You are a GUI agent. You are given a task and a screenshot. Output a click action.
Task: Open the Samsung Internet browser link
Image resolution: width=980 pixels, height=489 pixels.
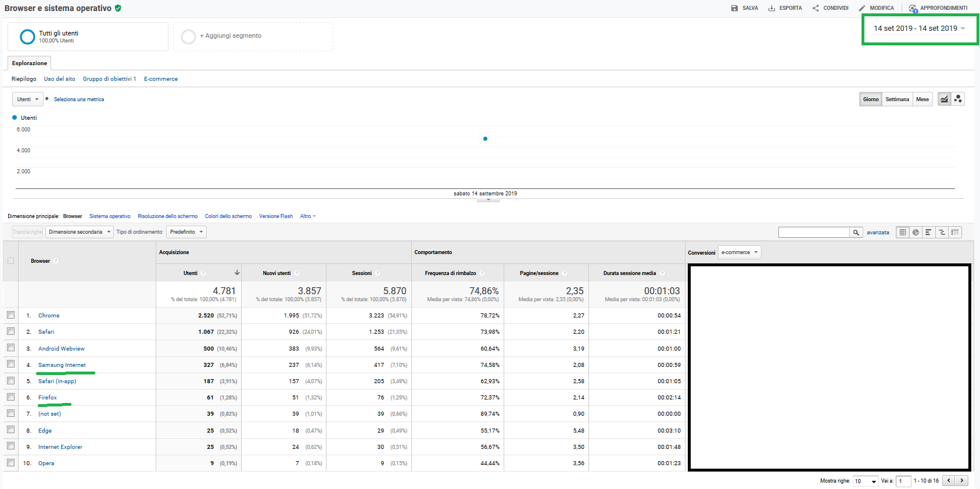(x=62, y=365)
